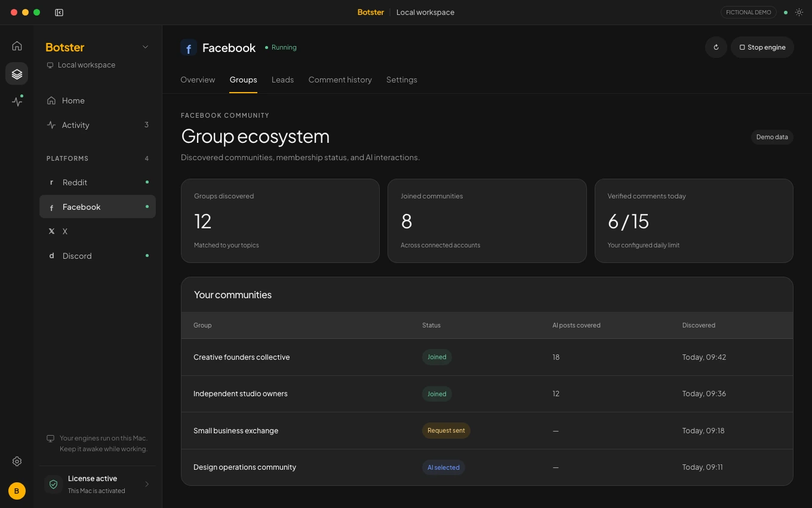Click the Demo data badge
Screen dimensions: 812x508
(x=772, y=137)
